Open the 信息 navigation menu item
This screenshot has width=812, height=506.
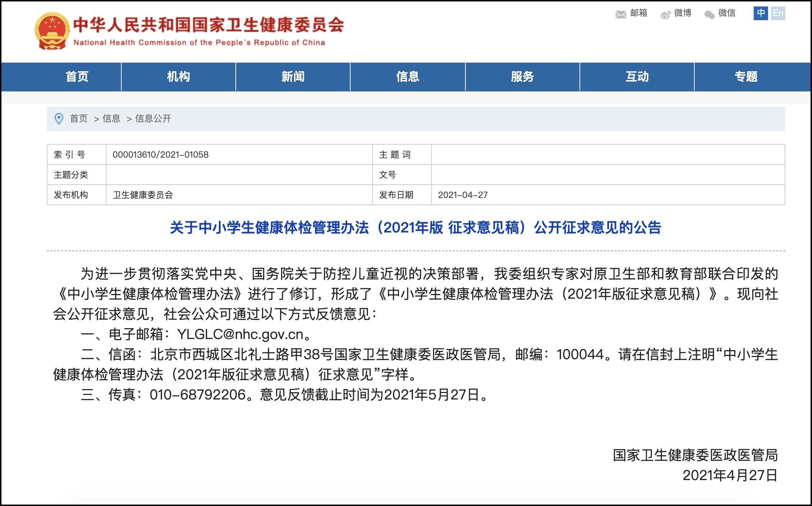408,77
